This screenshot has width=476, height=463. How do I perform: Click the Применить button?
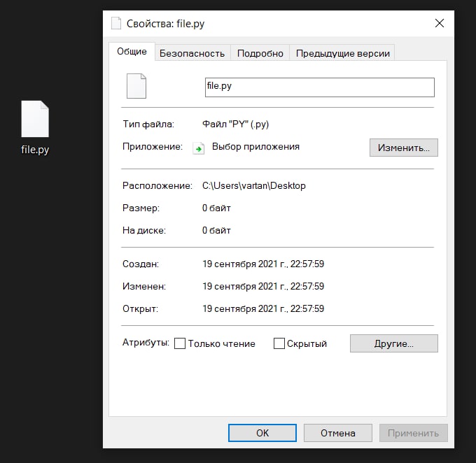(x=413, y=433)
